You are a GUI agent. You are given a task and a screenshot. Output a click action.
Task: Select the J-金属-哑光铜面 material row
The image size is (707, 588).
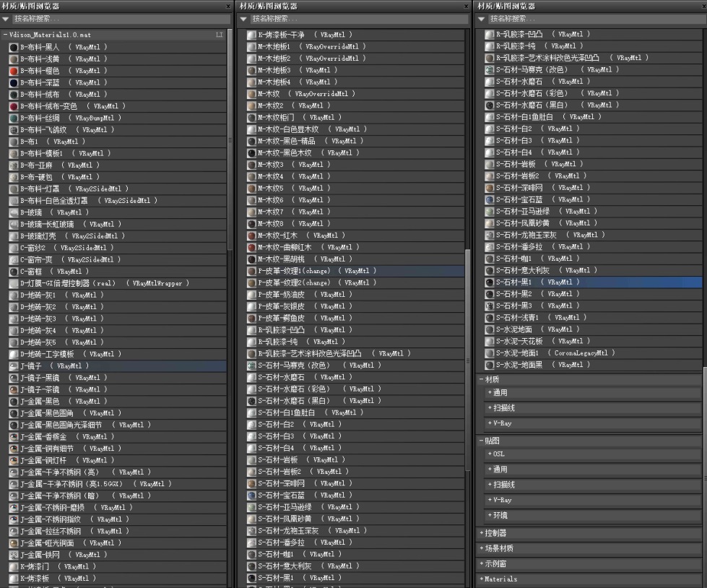coord(117,543)
